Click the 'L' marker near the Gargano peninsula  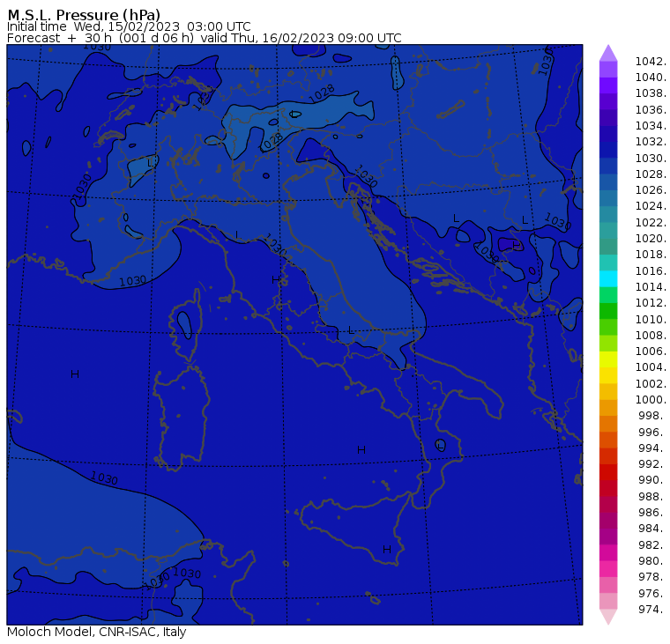point(351,330)
